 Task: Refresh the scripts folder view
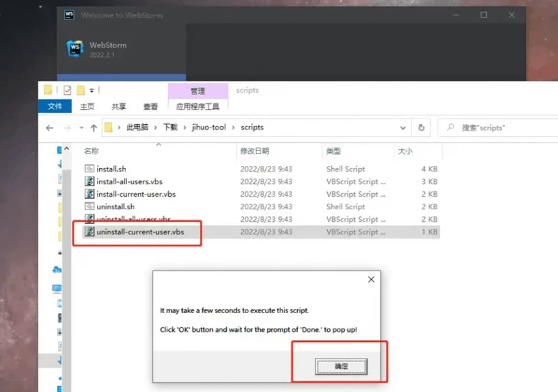[421, 128]
